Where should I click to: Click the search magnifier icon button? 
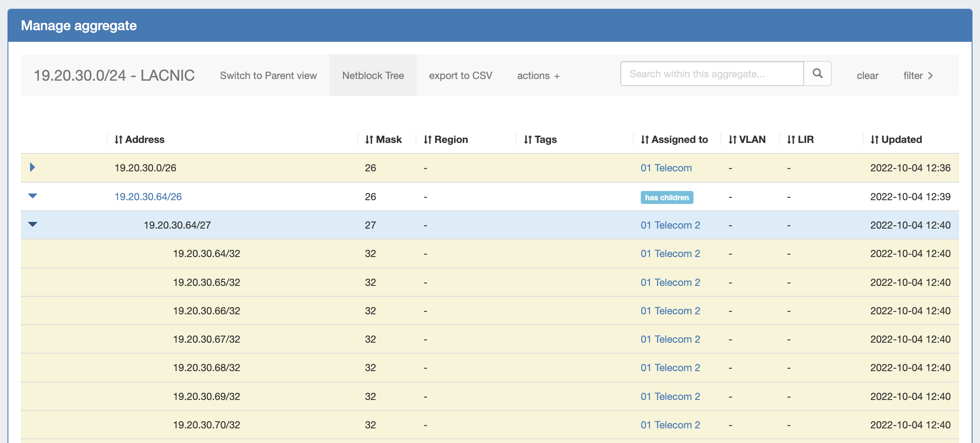[818, 74]
